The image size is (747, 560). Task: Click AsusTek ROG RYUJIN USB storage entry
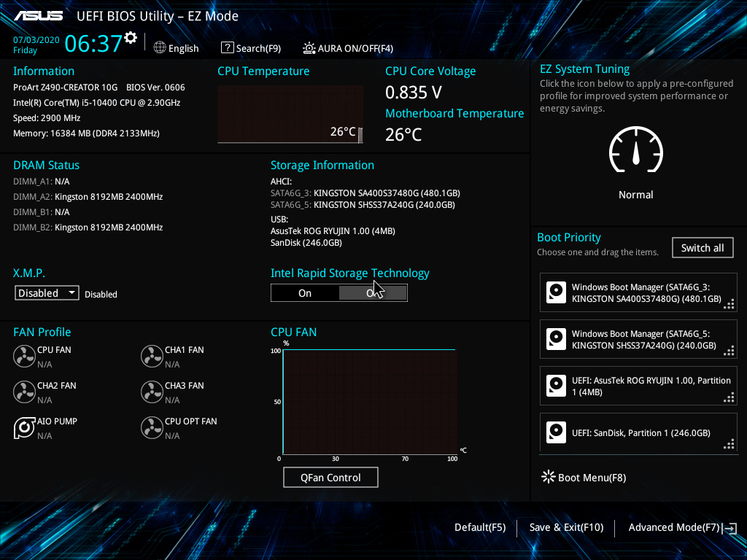tap(333, 231)
